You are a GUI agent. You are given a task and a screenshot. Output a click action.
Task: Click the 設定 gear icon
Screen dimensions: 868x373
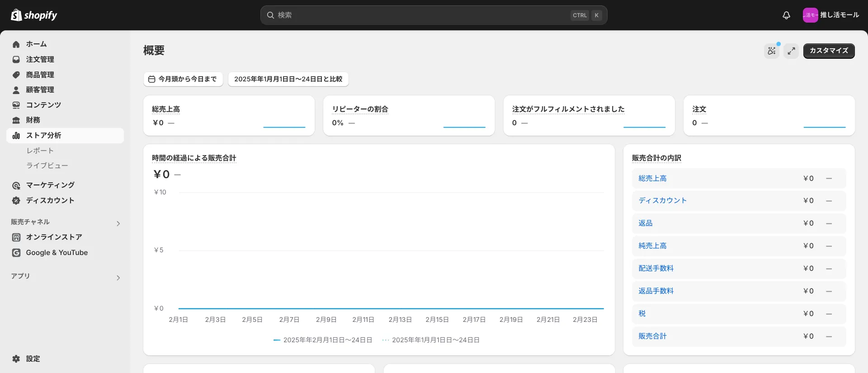(16, 359)
